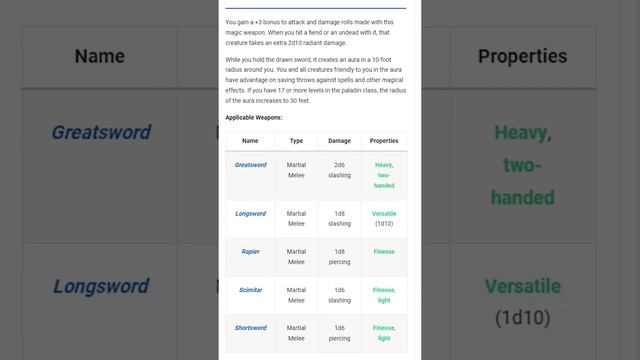Open the Rapier weapon link
The width and height of the screenshot is (640, 360).
click(250, 251)
